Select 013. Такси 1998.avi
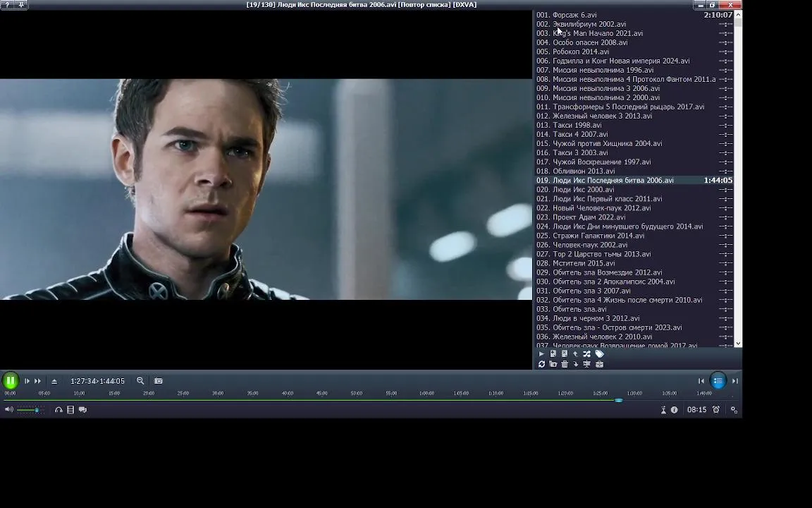Screen dimensions: 812x508 tap(634, 126)
